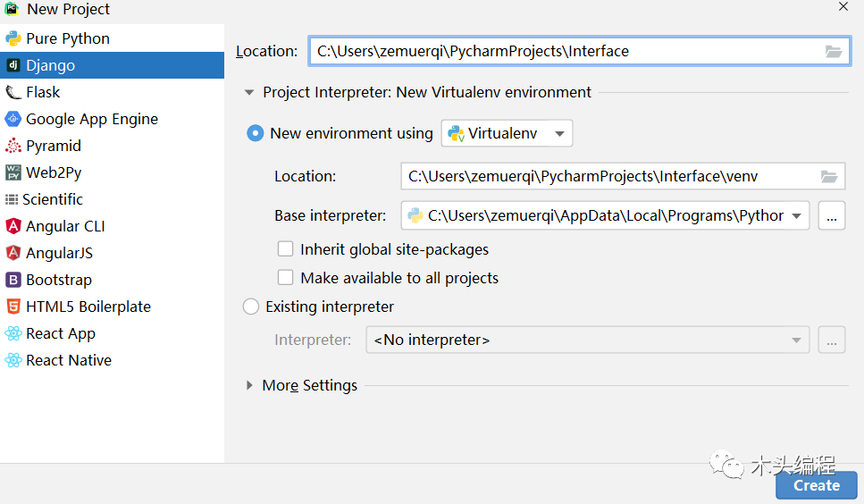The image size is (864, 504).
Task: Enable Inherit global site-packages checkbox
Action: point(285,249)
